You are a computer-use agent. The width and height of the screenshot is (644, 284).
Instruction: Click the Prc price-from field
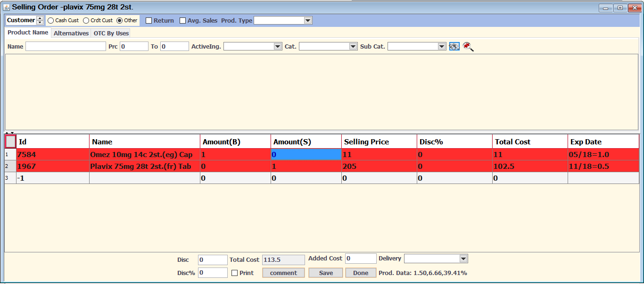[x=134, y=46]
